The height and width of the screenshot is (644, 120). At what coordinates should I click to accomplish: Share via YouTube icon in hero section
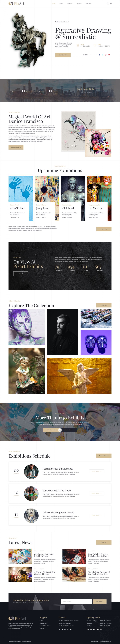[109, 55]
